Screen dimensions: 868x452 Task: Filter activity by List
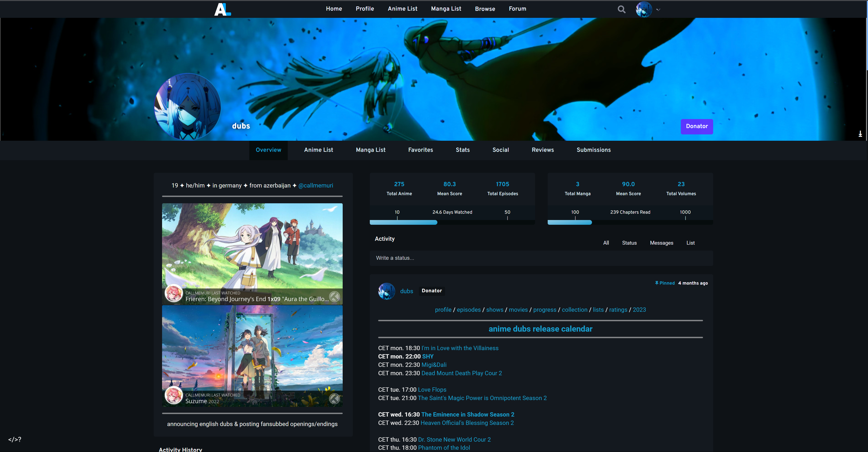[x=690, y=243]
